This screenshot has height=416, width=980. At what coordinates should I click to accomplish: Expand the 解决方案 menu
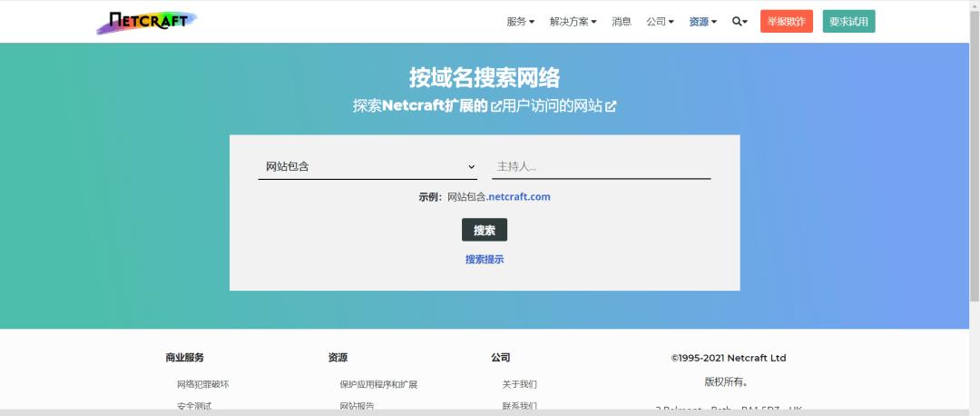(573, 21)
